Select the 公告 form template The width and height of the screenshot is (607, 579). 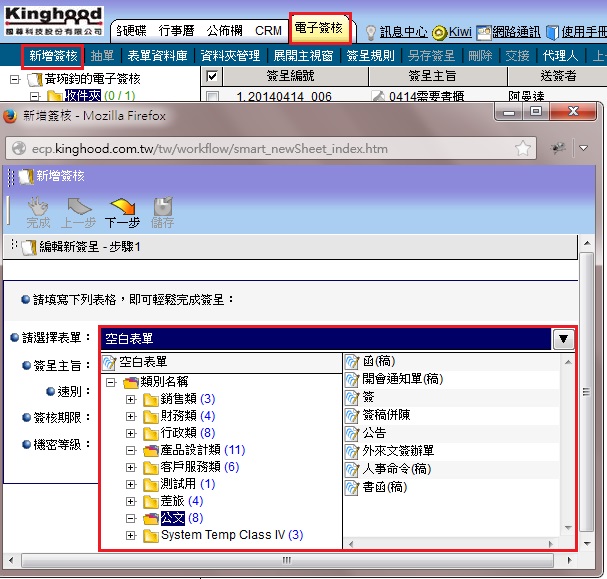click(x=374, y=433)
